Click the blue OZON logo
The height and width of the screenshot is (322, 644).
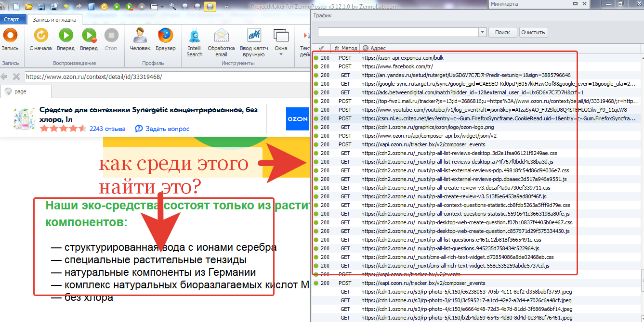(x=297, y=119)
